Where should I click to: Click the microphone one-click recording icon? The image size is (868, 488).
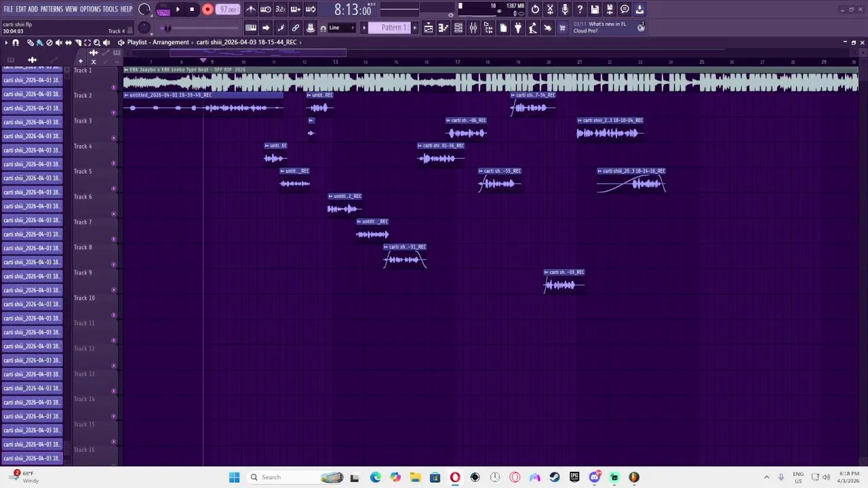565,9
